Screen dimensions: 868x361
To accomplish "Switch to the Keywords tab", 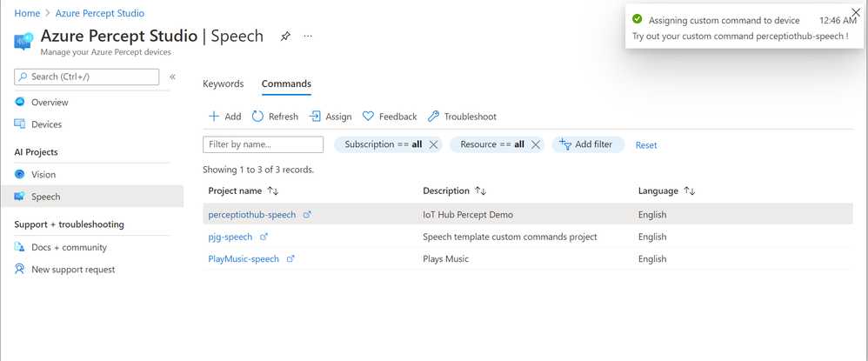I will coord(224,84).
